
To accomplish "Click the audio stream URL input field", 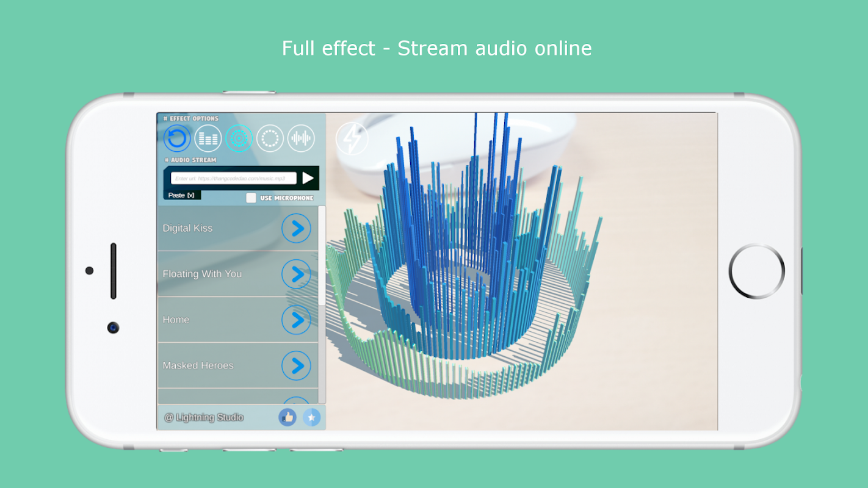I will tap(233, 178).
